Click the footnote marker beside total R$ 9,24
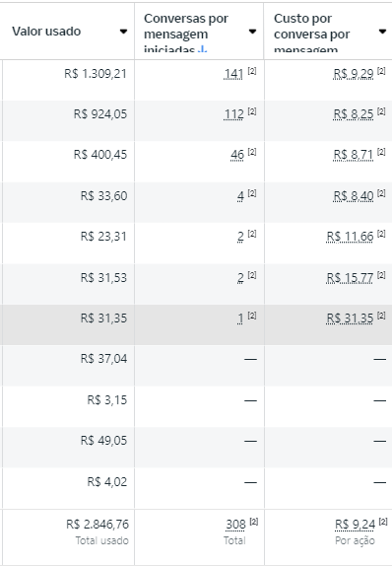 tap(383, 522)
